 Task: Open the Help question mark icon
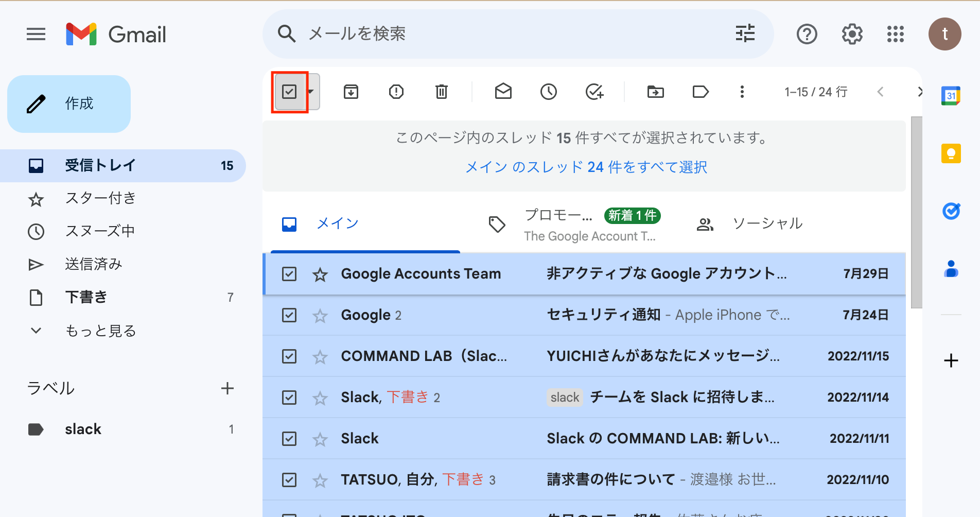(807, 35)
